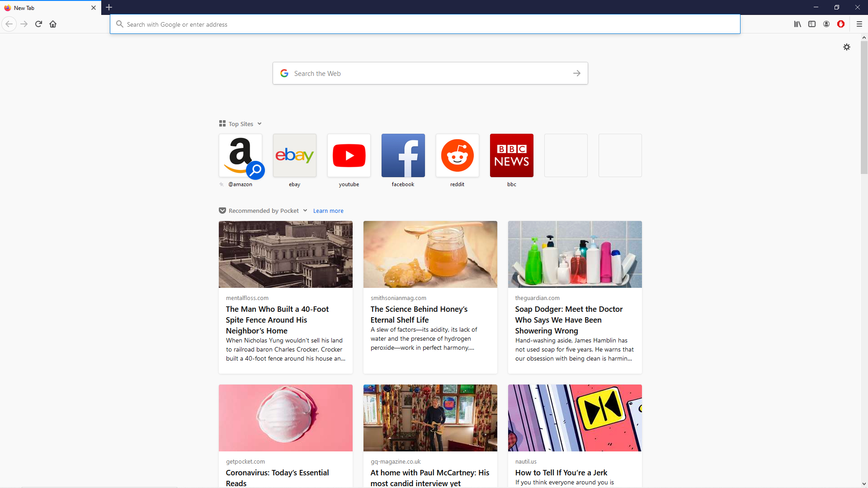Viewport: 868px width, 488px height.
Task: Click the content blocking shield icon
Action: pyautogui.click(x=841, y=24)
